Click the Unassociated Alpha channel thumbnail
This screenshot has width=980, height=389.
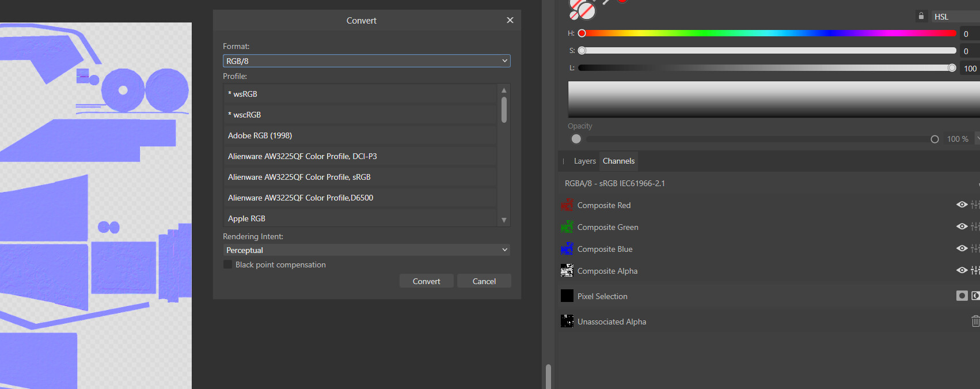567,322
